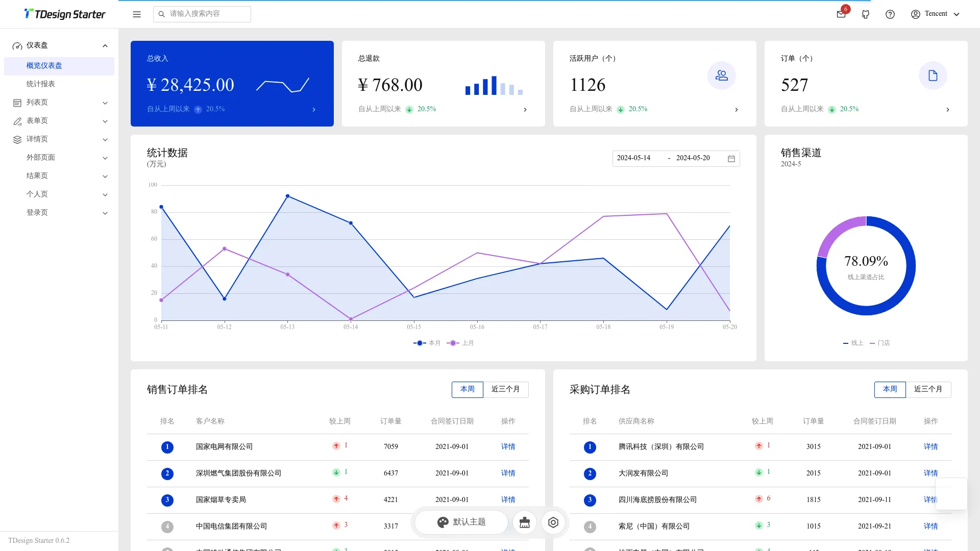The width and height of the screenshot is (980, 551).
Task: Click the 表单页 edit icon
Action: [x=17, y=121]
